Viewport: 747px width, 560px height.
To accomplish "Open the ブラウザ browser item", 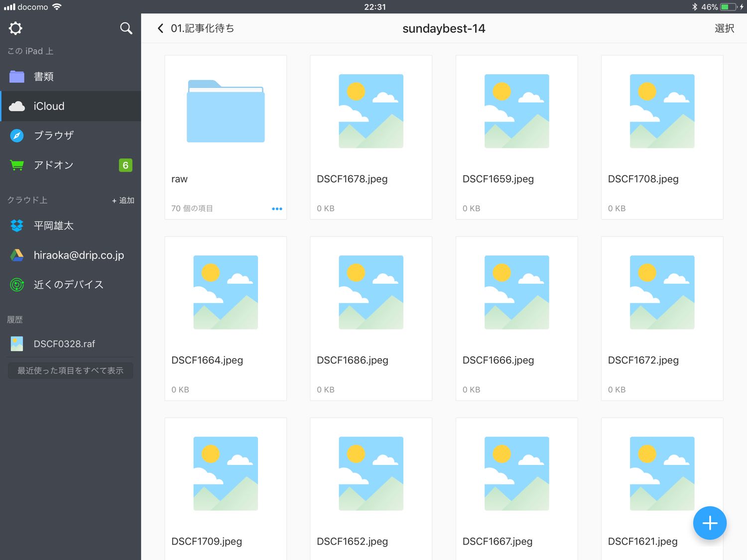I will point(53,135).
